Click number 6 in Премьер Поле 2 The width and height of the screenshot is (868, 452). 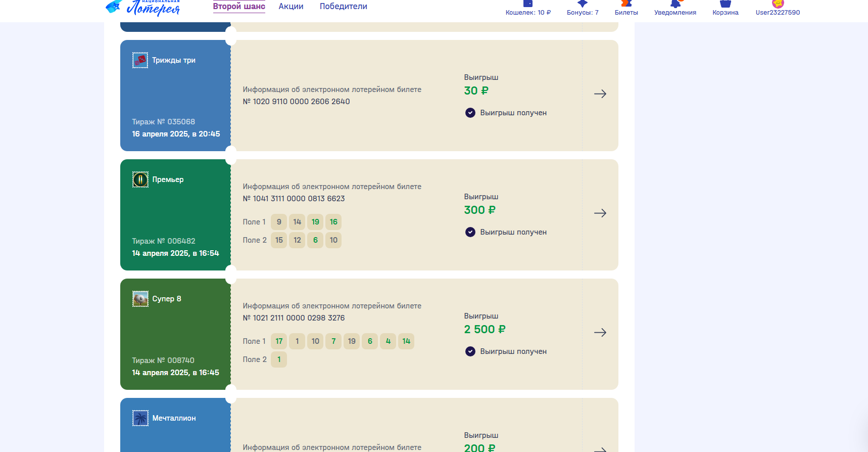(315, 240)
